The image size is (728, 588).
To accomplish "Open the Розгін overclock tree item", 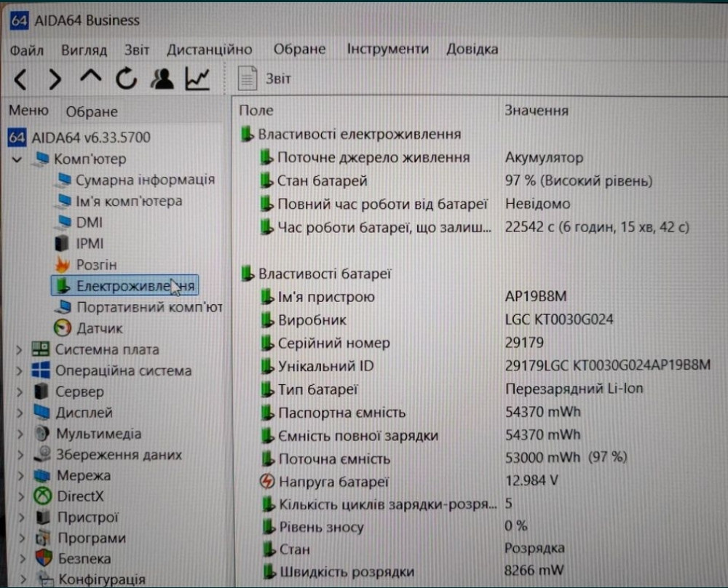I will (x=95, y=265).
